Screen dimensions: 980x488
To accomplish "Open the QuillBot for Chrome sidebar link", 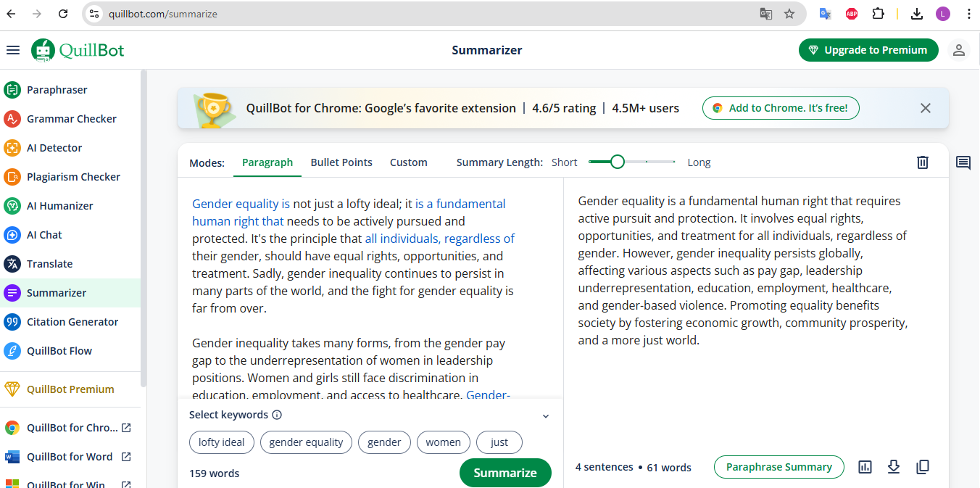I will (72, 428).
